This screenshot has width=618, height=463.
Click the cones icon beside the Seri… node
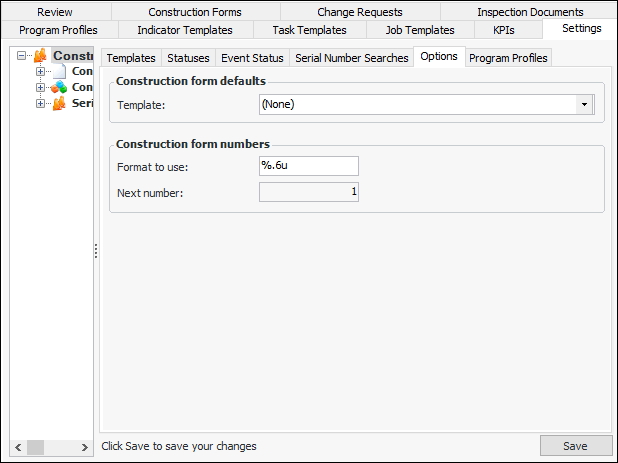tap(59, 104)
